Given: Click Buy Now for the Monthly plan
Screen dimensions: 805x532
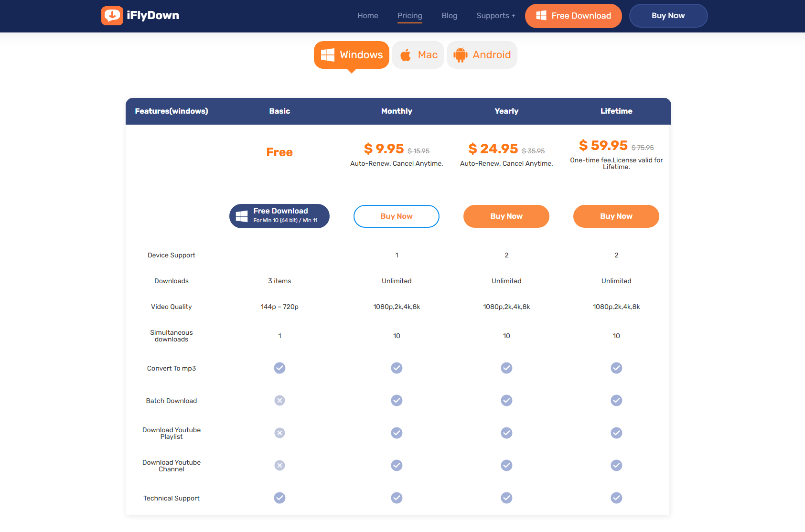Looking at the screenshot, I should (397, 216).
